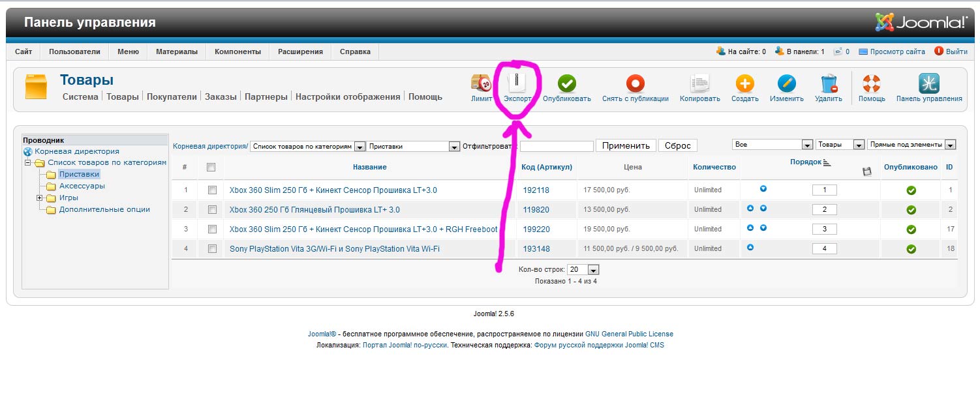Click Выйти logout icon
Screen dimensions: 980x397
click(x=939, y=51)
